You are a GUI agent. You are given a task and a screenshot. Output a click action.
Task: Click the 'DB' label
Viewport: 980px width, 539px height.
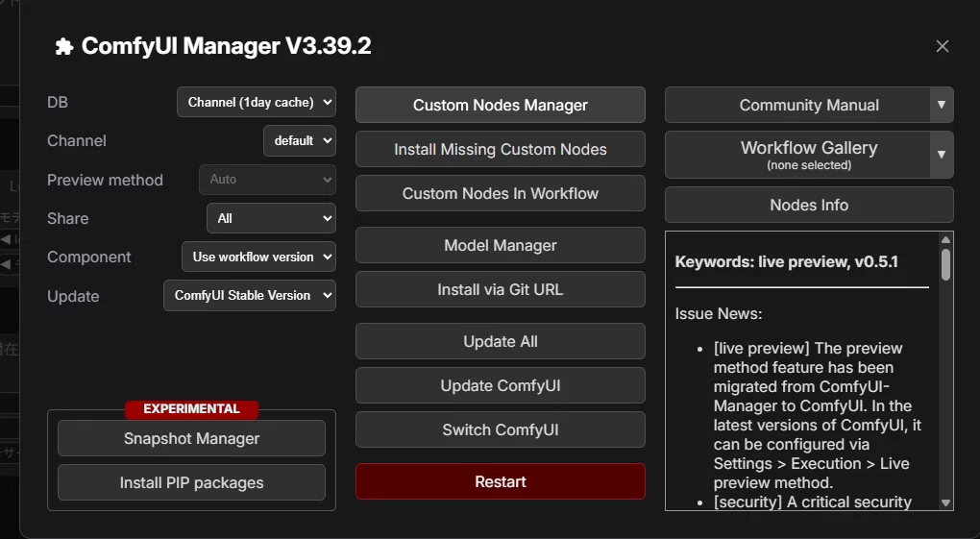(x=58, y=102)
